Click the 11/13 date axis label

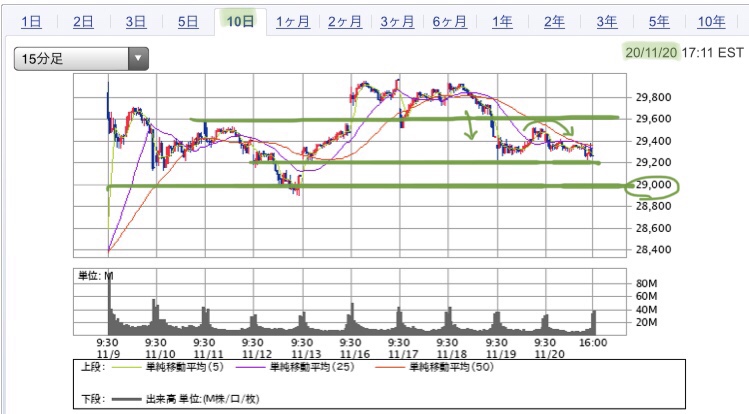[306, 354]
